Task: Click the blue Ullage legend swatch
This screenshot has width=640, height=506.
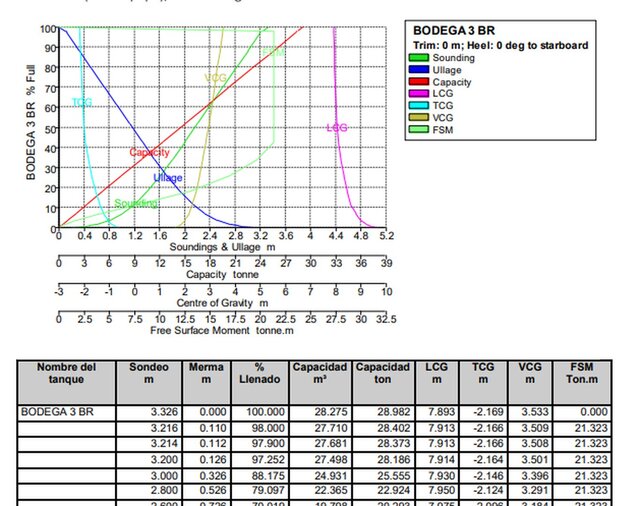Action: point(419,70)
